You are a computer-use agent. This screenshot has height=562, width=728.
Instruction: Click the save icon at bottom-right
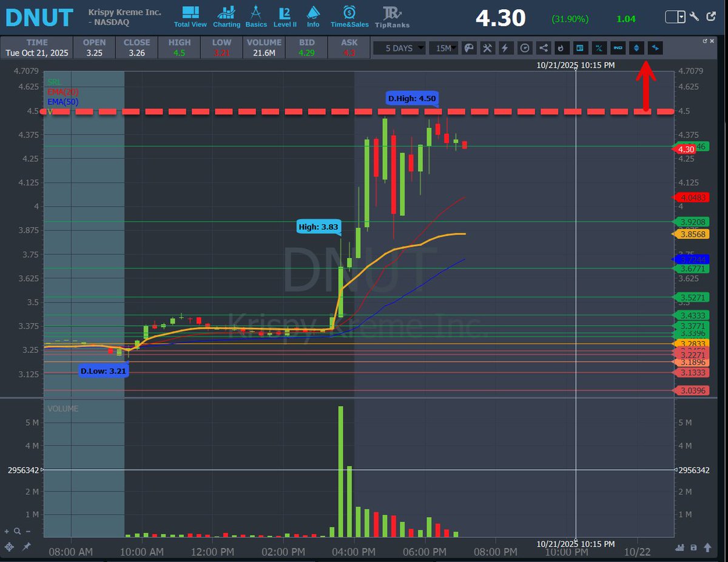[x=693, y=547]
